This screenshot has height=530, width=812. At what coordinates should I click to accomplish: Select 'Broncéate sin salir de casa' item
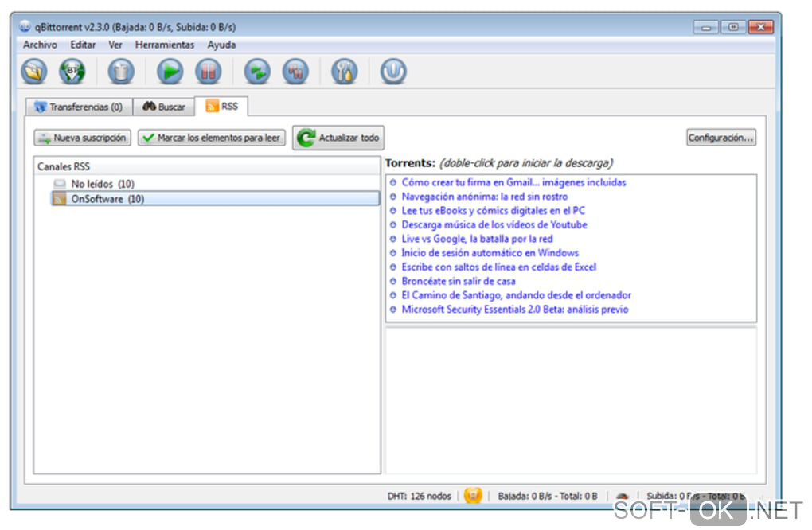(459, 281)
